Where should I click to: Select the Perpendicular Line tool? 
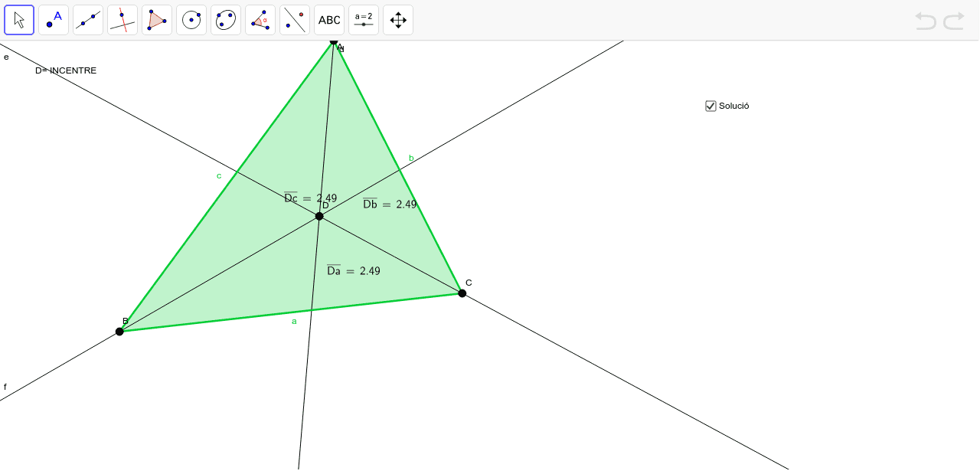(122, 20)
